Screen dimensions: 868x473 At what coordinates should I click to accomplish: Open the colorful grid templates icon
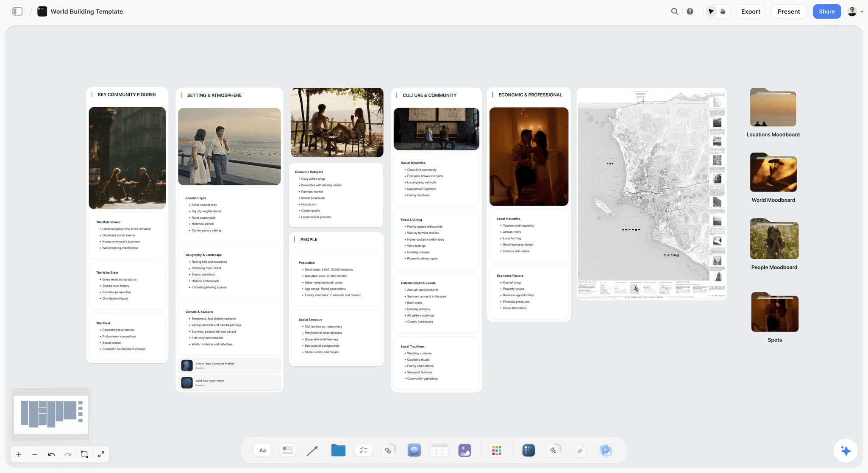point(496,450)
